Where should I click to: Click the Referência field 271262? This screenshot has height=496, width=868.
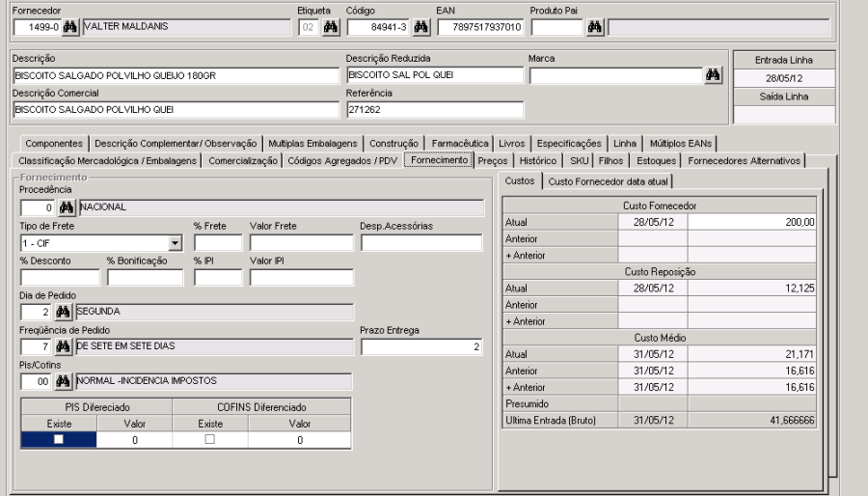tap(435, 110)
